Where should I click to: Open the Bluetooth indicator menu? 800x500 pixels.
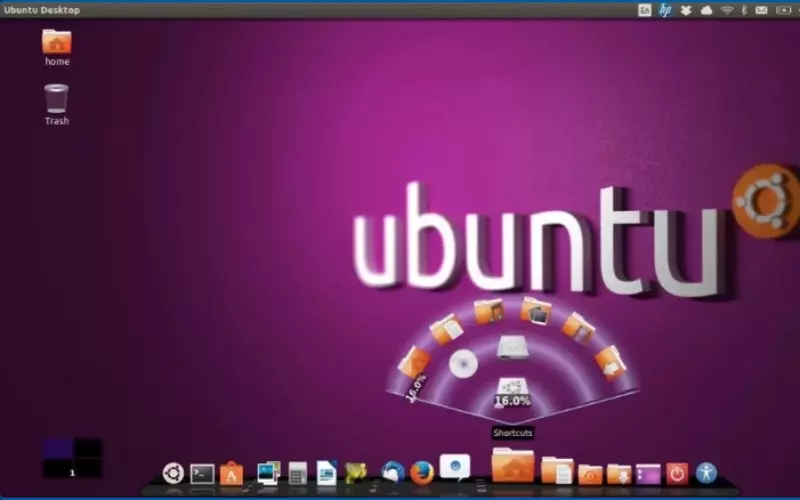click(744, 10)
